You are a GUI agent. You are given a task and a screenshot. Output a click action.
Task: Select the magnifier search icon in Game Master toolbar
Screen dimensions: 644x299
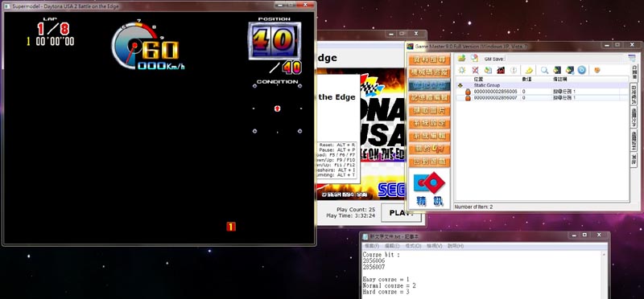coord(544,70)
